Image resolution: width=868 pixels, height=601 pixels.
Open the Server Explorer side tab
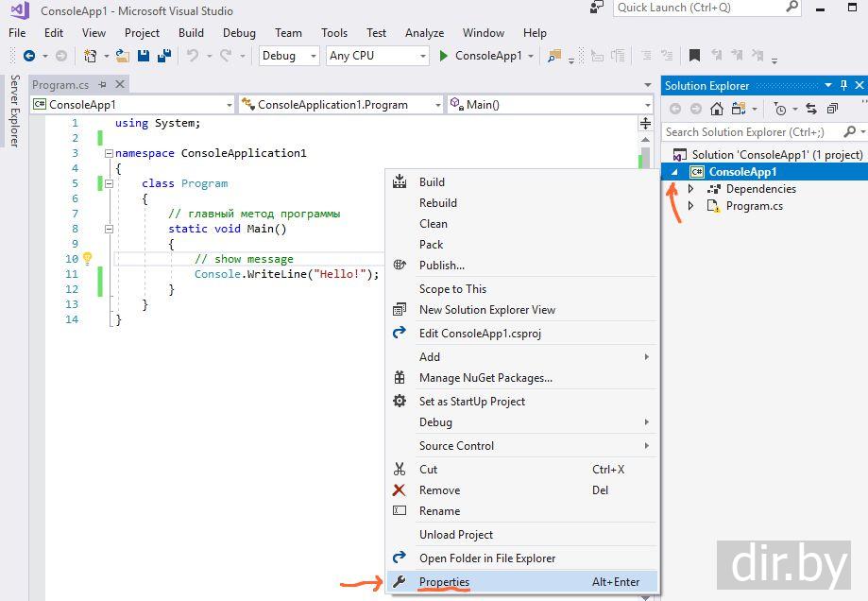[14, 112]
